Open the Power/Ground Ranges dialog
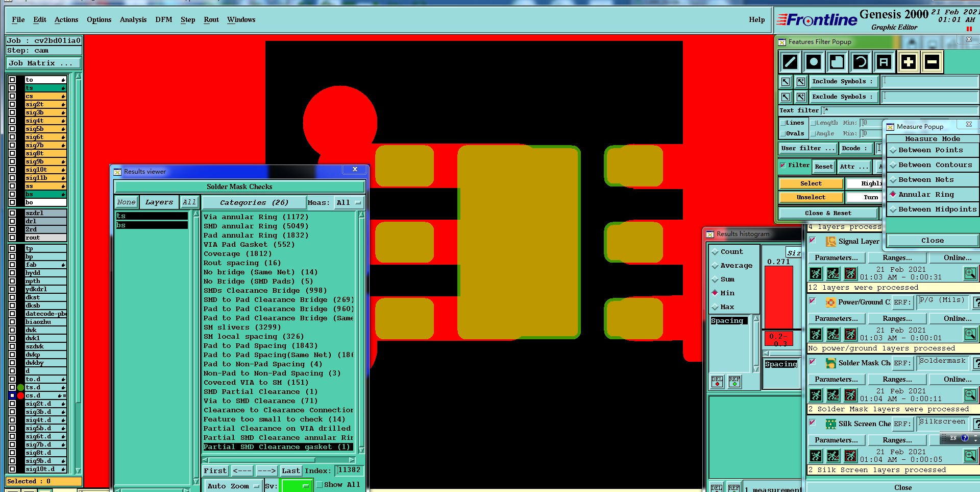The image size is (980, 492). (897, 319)
